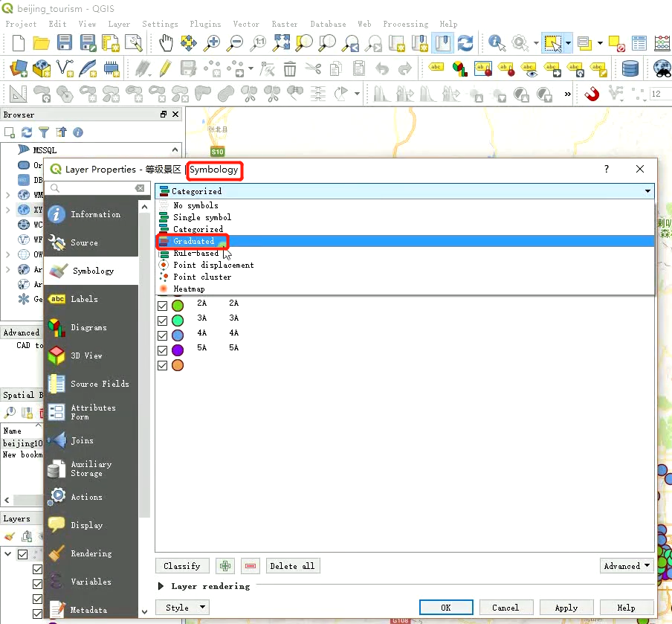Click the Help button in dialog

[626, 608]
